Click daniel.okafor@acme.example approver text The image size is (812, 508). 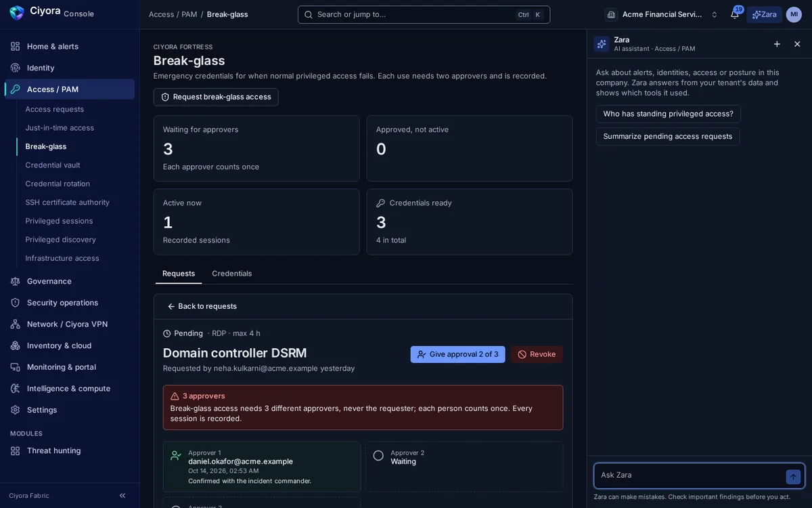[x=241, y=461]
